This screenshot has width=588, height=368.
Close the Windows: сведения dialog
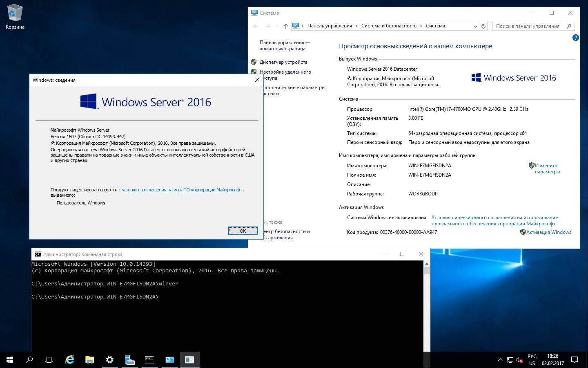click(x=257, y=80)
